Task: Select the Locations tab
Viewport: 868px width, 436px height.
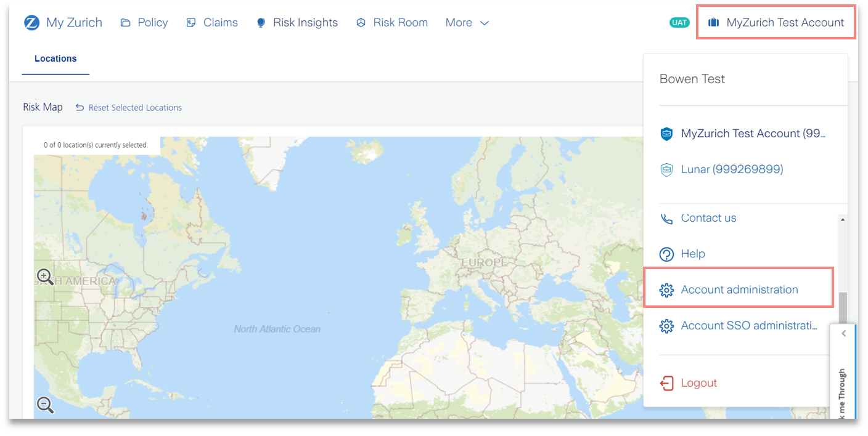Action: tap(55, 59)
